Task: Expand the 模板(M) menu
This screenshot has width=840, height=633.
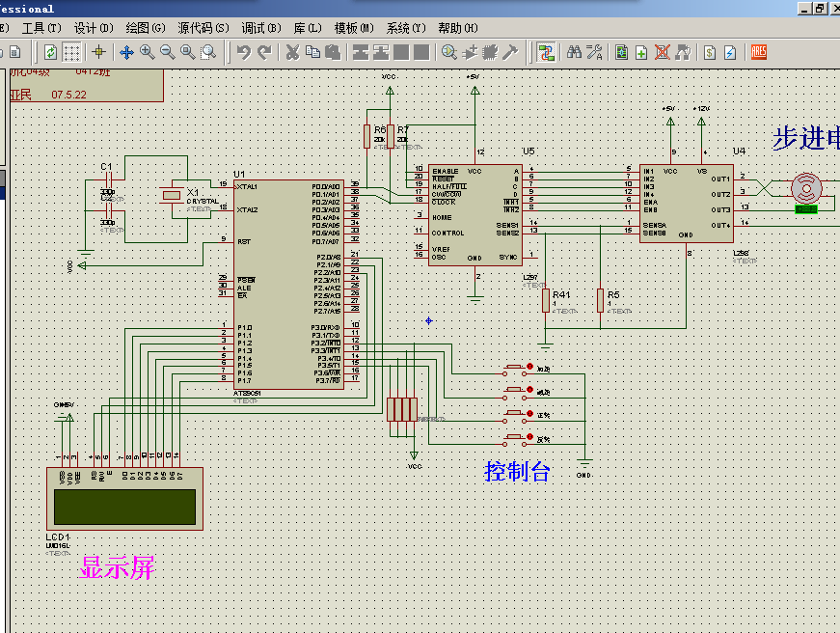Action: (x=354, y=28)
